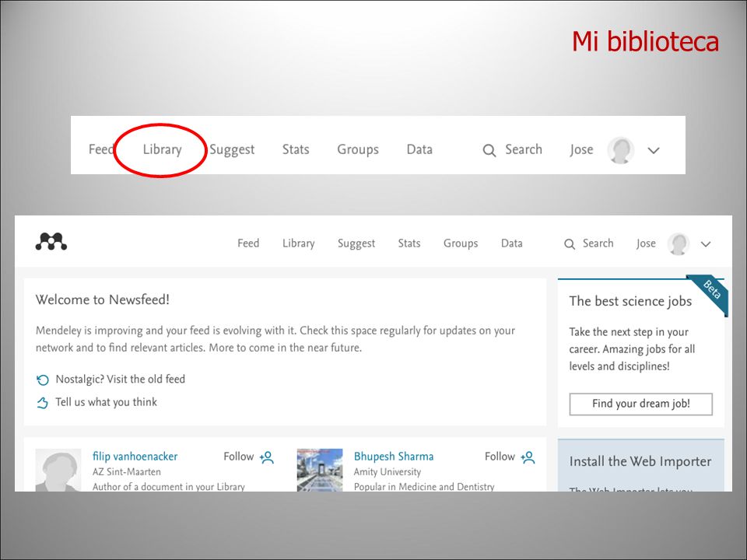
Task: Open Library in the enlarged top bar
Action: point(162,149)
